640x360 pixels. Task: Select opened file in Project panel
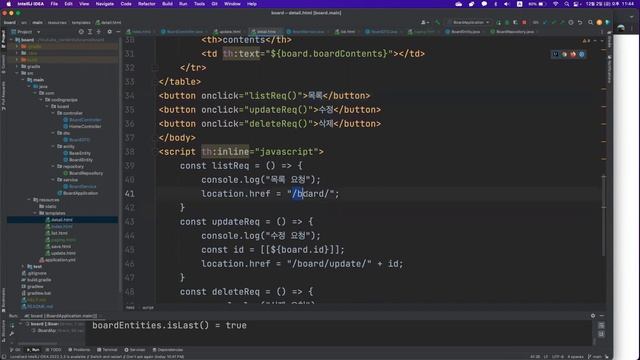[x=81, y=31]
